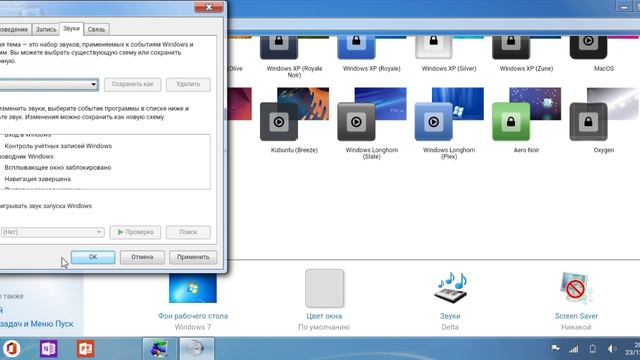Open the sound file (Нет) dropdown
Screen dimensions: 640x360
[52, 232]
